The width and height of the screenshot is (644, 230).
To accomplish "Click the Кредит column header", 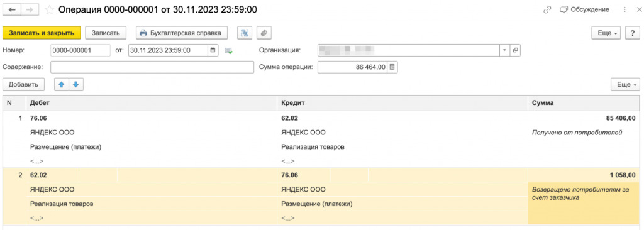I will (402, 103).
